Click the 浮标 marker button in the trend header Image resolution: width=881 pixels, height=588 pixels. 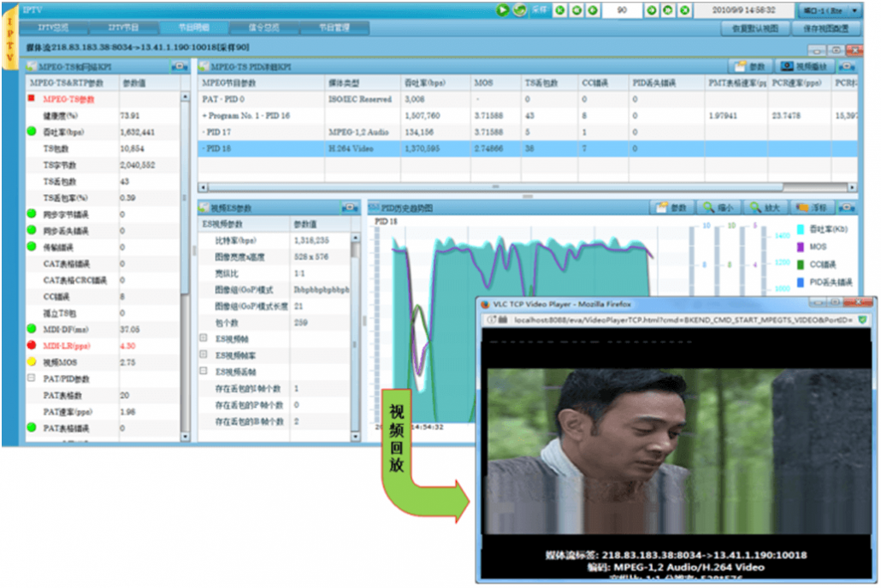pos(812,208)
